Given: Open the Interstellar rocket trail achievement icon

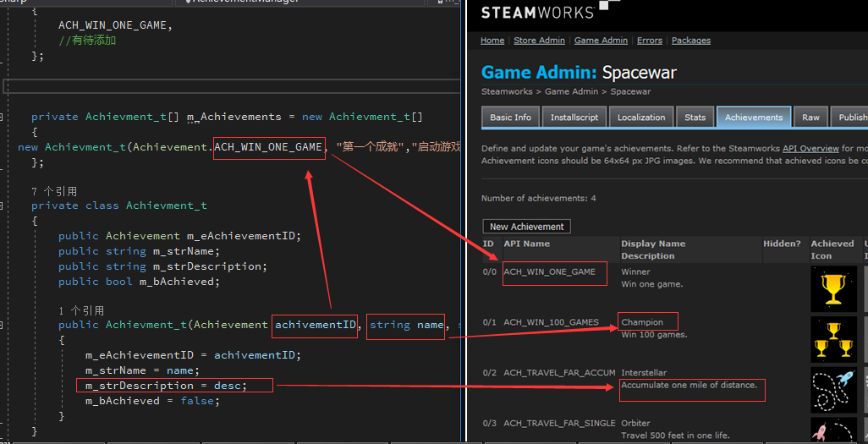Looking at the screenshot, I should 833,390.
